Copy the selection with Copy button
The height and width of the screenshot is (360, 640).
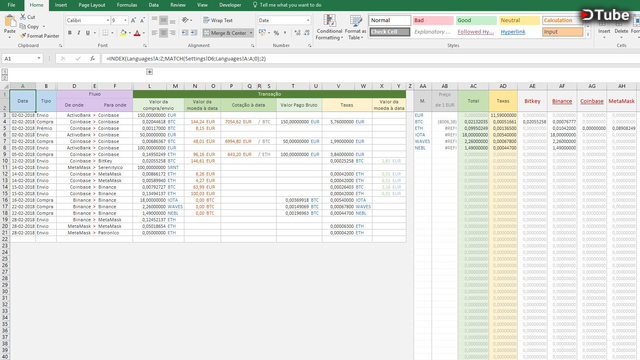point(29,27)
